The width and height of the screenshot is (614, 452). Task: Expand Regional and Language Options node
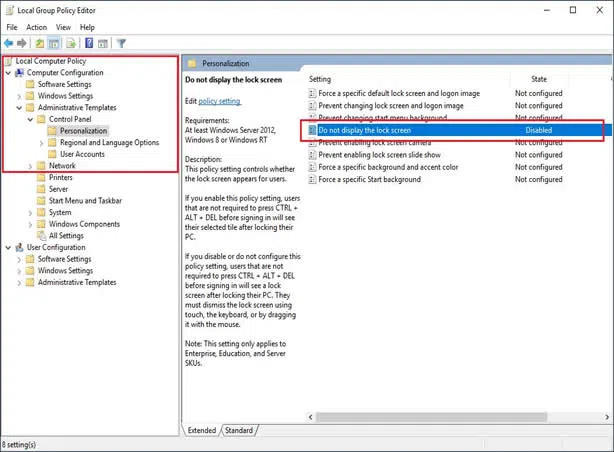pyautogui.click(x=40, y=143)
